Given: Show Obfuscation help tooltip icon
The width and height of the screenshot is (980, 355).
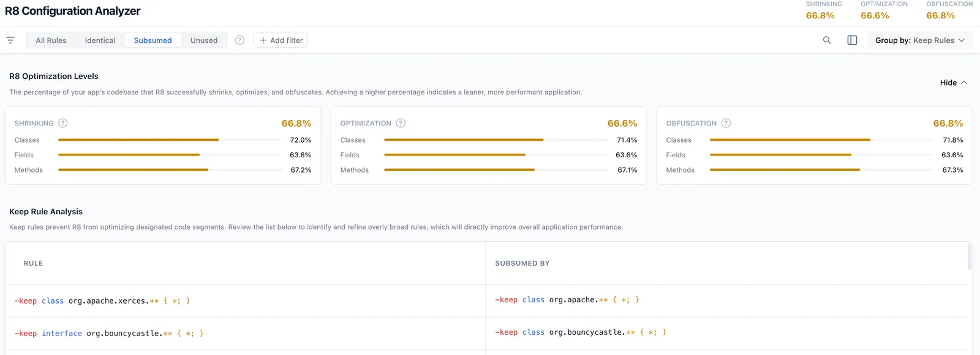Looking at the screenshot, I should pos(726,123).
